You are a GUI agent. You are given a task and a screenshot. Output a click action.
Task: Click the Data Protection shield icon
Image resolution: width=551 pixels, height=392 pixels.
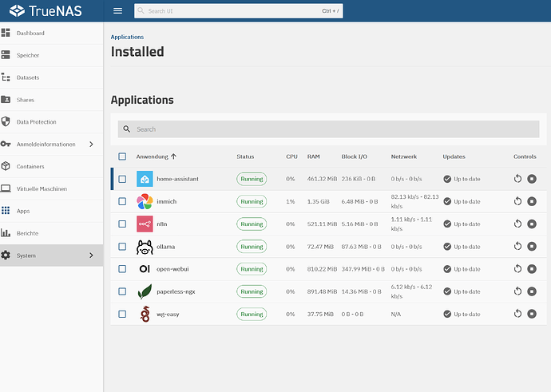tap(6, 121)
